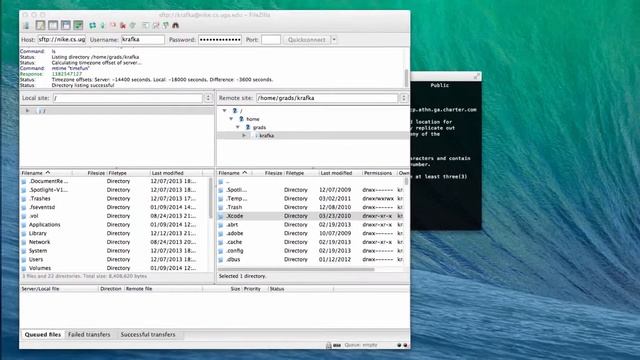Select '.fseventsd' in the local file list
This screenshot has width=640, height=360.
pos(42,207)
